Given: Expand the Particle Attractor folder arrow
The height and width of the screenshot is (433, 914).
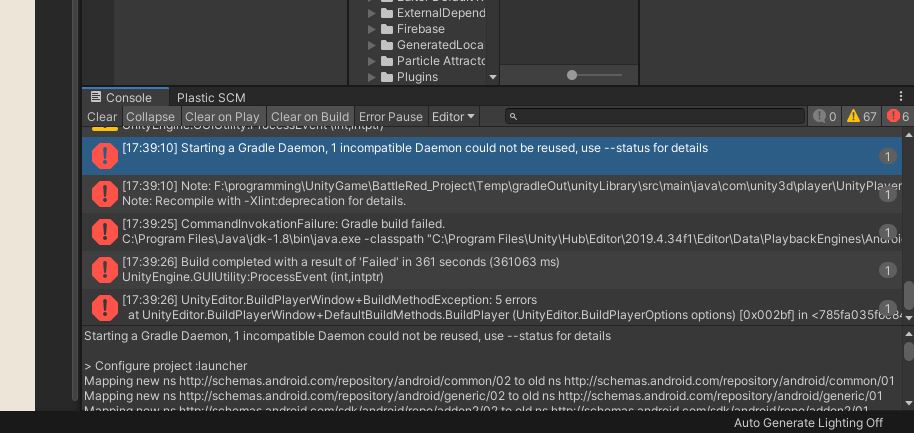Looking at the screenshot, I should [371, 61].
